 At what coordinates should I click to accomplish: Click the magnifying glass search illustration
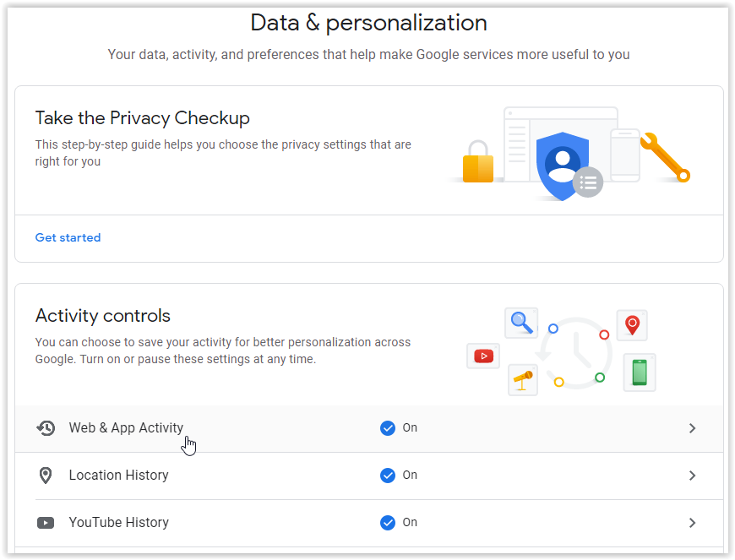(521, 323)
